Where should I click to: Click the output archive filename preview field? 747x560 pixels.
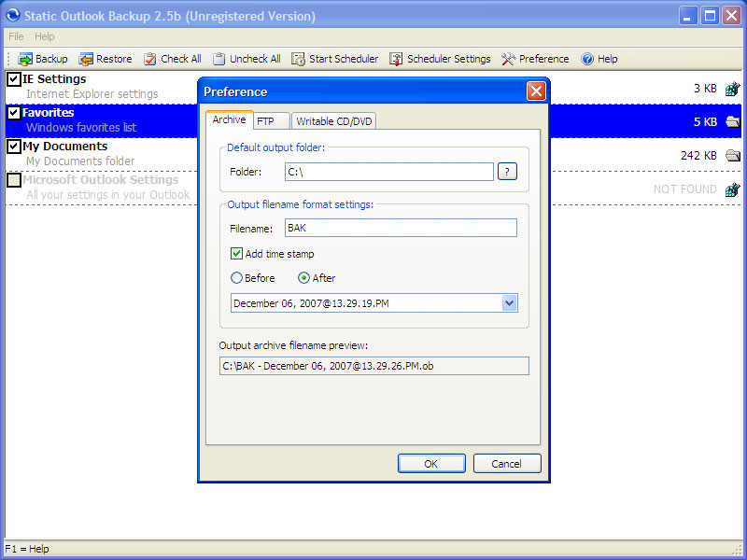[374, 366]
